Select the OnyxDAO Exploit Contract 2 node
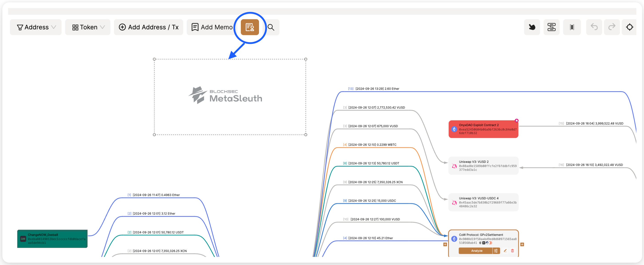Viewport: 644px width, 265px height. coord(483,129)
